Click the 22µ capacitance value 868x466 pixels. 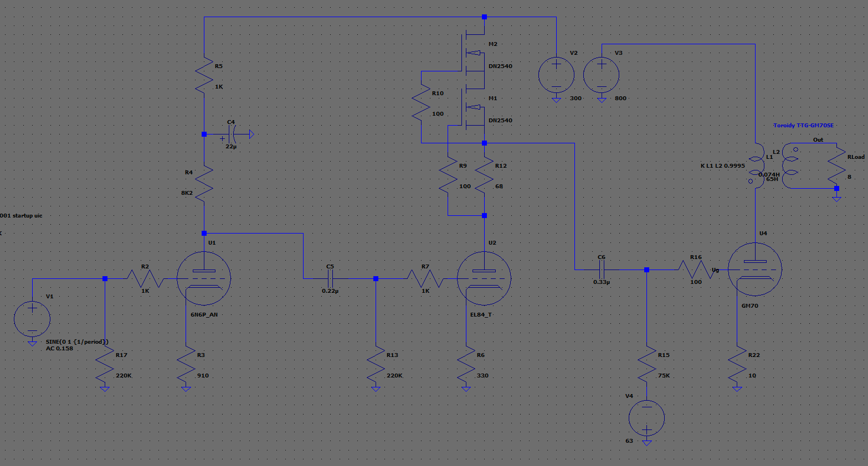(x=231, y=147)
